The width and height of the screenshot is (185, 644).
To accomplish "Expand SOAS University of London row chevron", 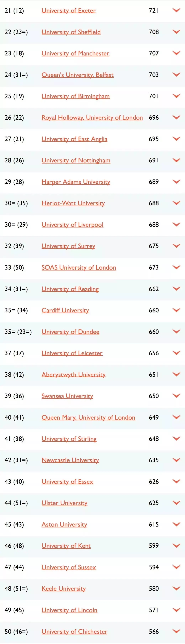I will 176,267.
